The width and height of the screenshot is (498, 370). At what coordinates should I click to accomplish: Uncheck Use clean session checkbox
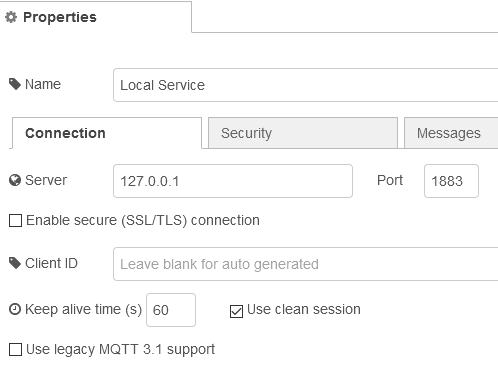pyautogui.click(x=236, y=312)
